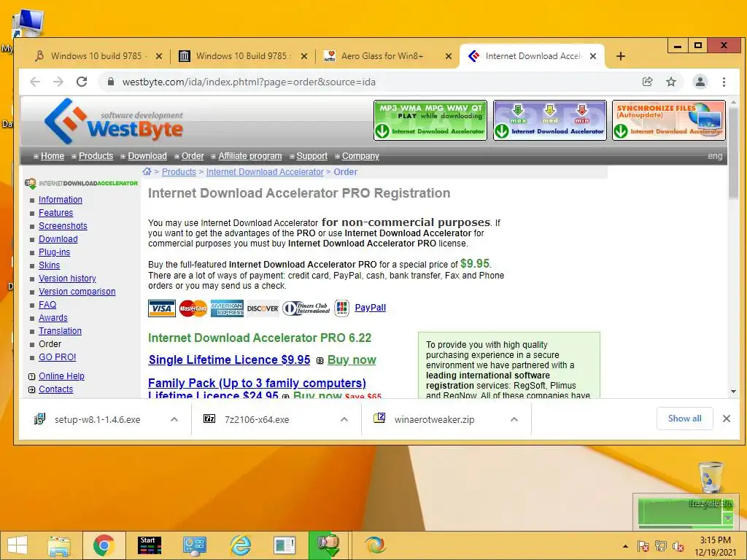Click the browser forward arrow
The image size is (747, 560).
pos(58,82)
